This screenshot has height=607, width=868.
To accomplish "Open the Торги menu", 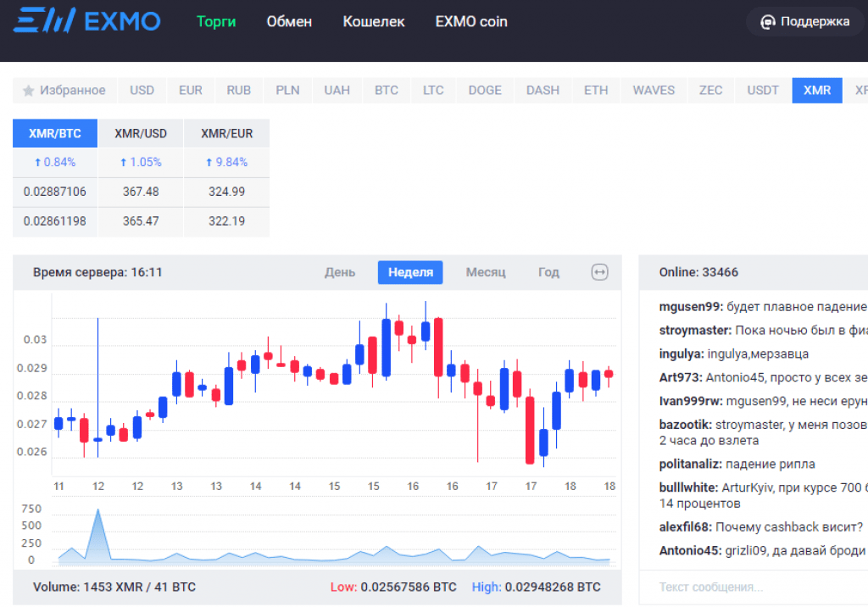I will [216, 21].
